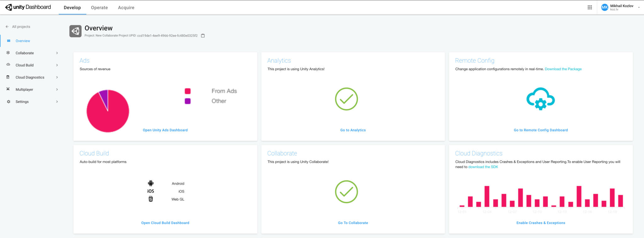This screenshot has height=238, width=644.
Task: Click the Cloud Build sidebar icon
Action: click(8, 65)
